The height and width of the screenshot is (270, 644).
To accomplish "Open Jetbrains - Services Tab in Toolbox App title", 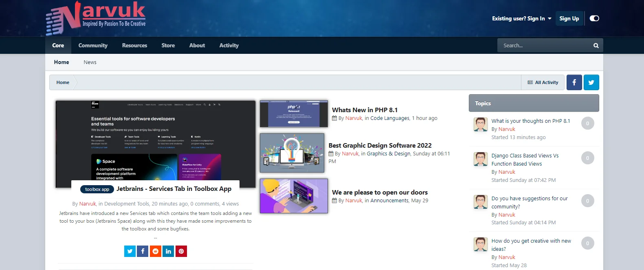I will pyautogui.click(x=174, y=189).
